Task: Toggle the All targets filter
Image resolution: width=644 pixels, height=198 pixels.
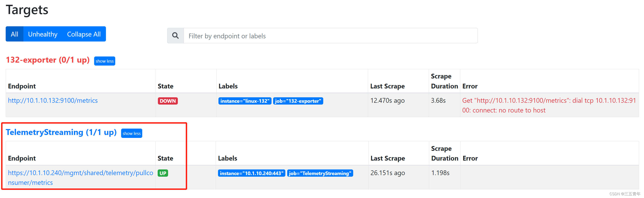Action: click(x=14, y=34)
